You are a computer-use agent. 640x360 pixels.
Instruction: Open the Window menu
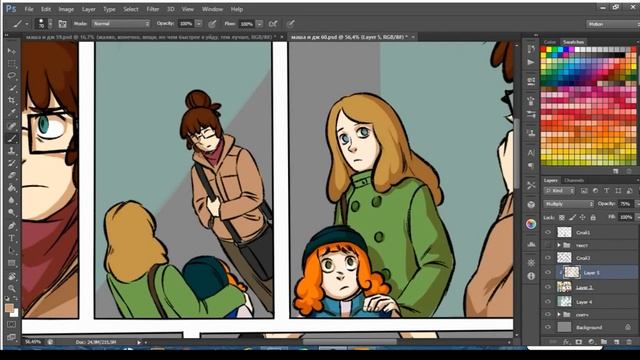tap(212, 9)
